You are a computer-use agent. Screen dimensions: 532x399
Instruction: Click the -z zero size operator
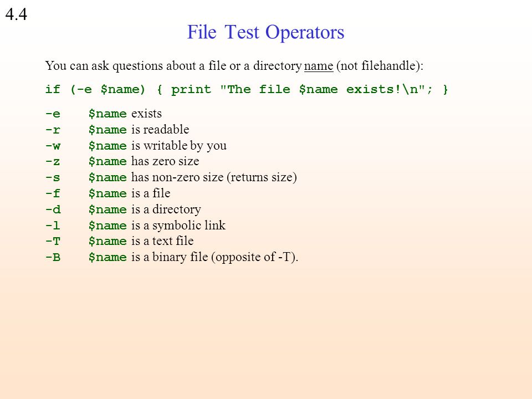[x=53, y=161]
